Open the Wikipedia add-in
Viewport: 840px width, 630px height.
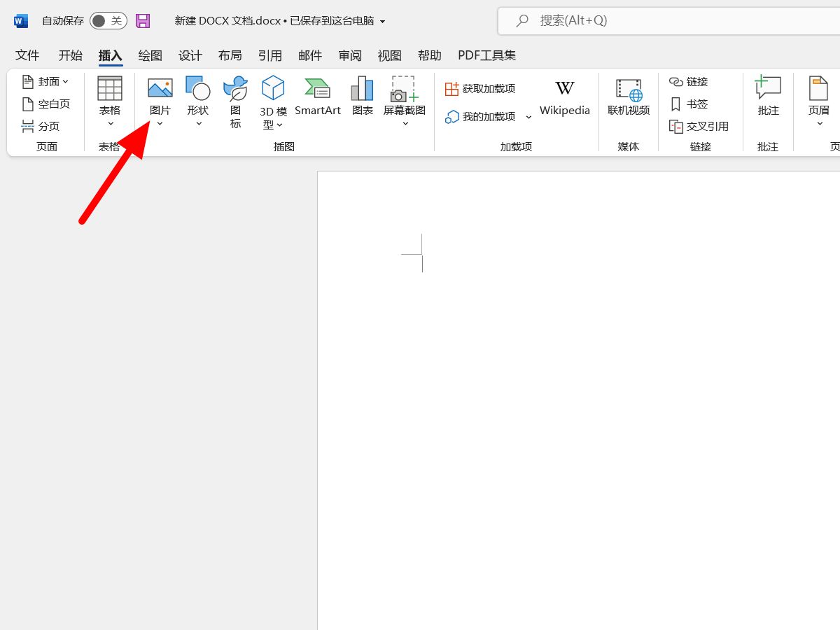coord(564,97)
